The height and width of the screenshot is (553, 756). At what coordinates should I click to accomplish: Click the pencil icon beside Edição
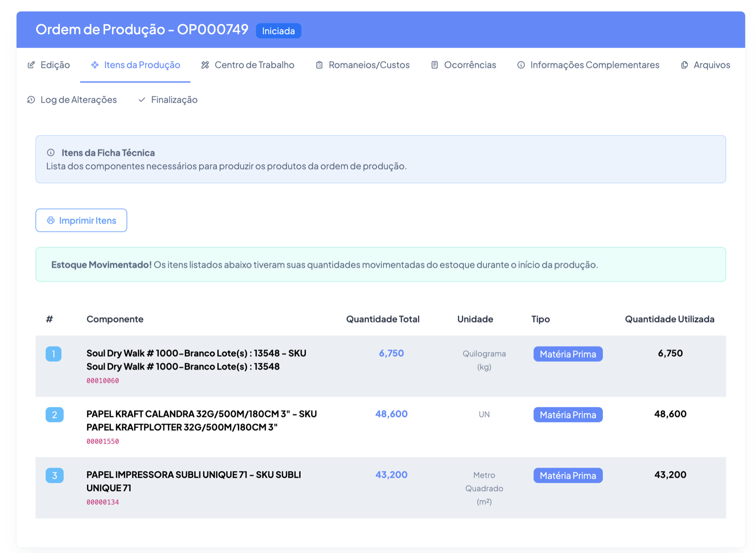(x=31, y=65)
